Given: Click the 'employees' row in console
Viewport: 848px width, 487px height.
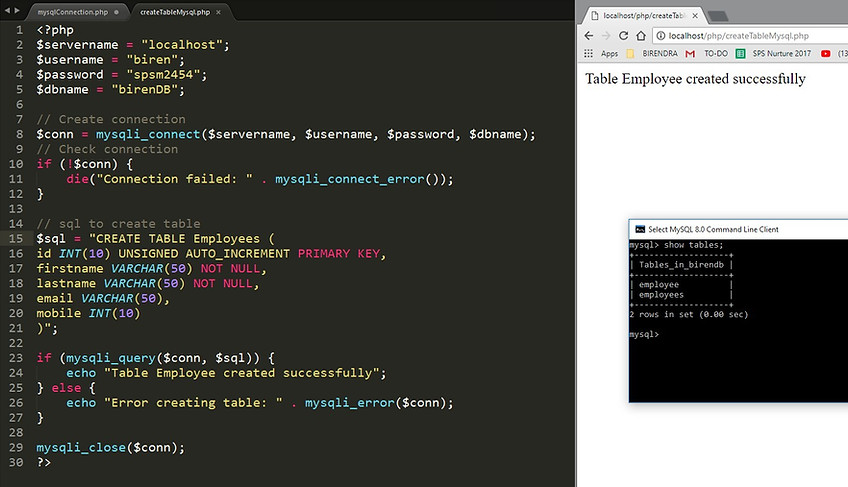Looking at the screenshot, I should click(x=661, y=295).
